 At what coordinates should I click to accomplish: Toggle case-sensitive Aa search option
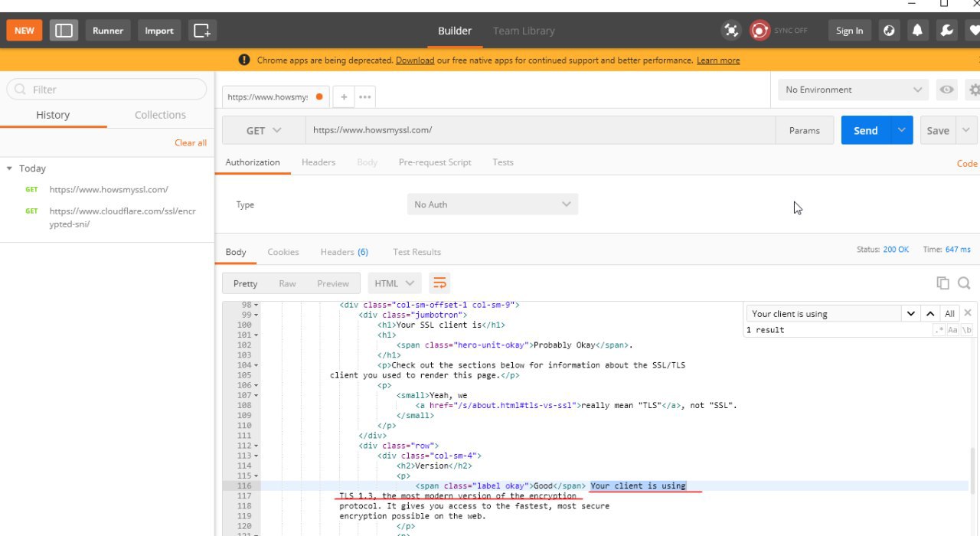[952, 330]
